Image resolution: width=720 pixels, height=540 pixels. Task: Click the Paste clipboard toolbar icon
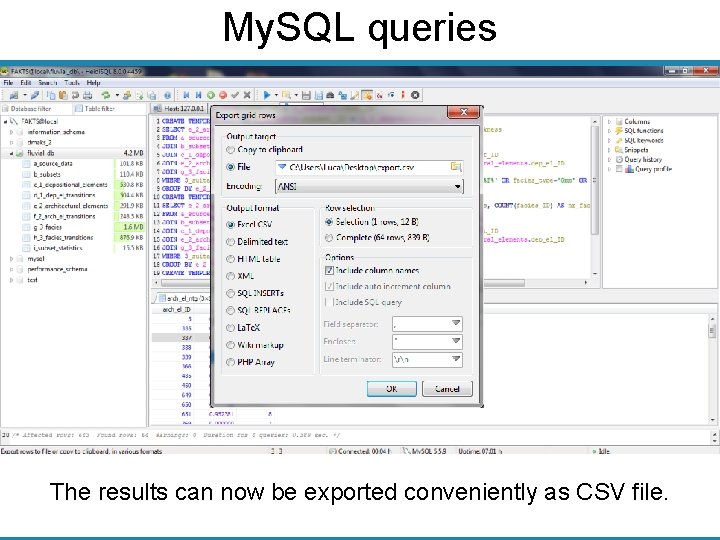(x=63, y=95)
